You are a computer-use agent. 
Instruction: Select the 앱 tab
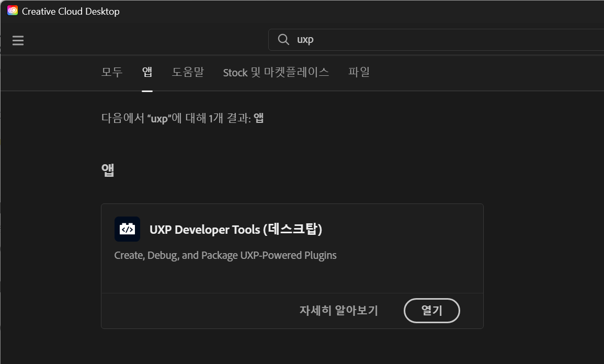pos(147,72)
